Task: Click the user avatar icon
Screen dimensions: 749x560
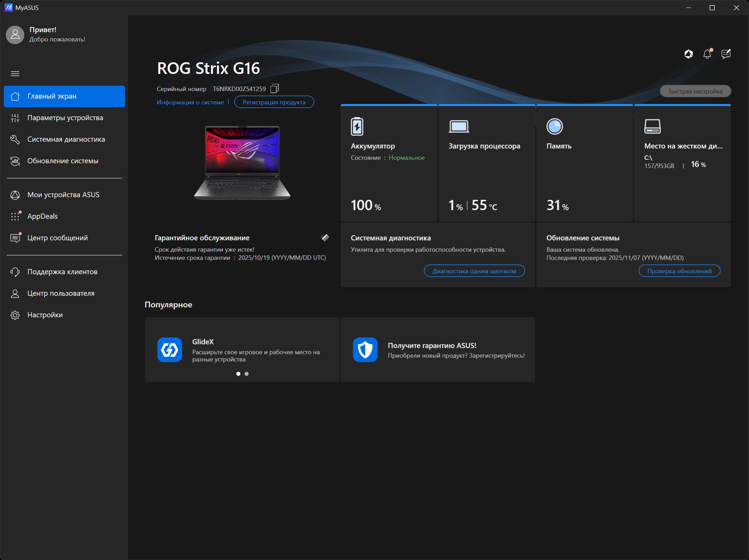Action: [x=15, y=35]
